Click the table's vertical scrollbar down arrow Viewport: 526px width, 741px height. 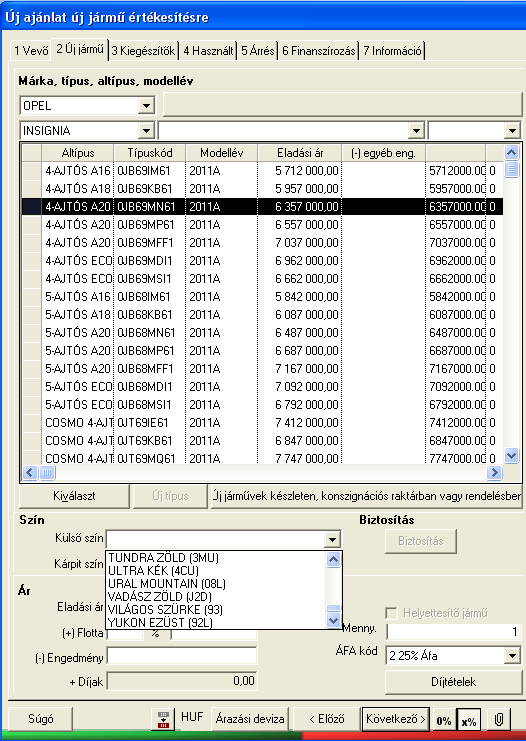coord(511,456)
